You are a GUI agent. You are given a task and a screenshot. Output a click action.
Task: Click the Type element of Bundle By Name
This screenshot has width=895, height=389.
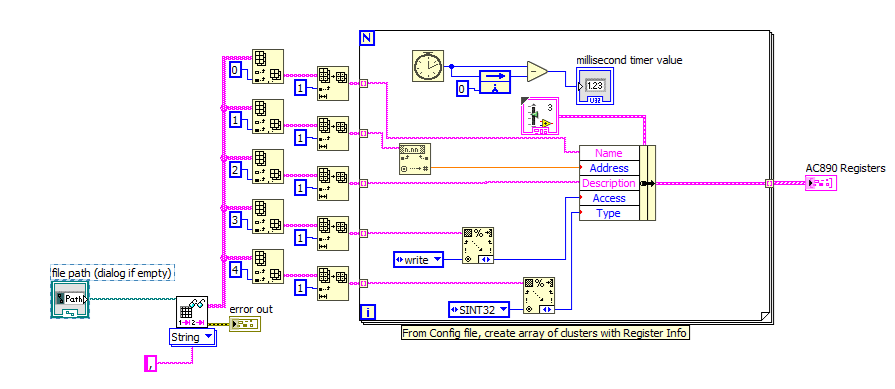point(609,213)
